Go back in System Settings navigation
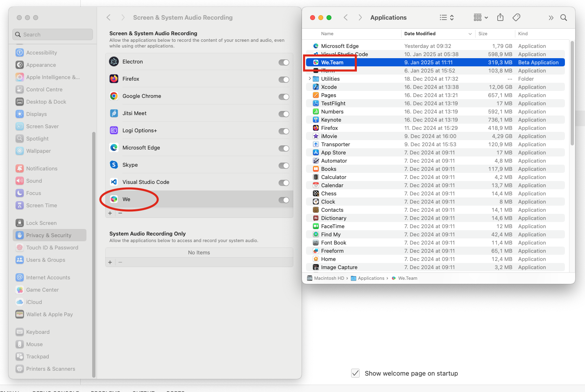 click(109, 18)
